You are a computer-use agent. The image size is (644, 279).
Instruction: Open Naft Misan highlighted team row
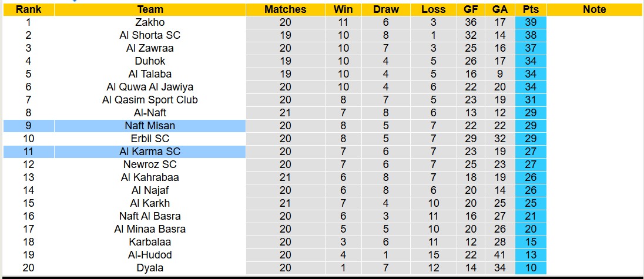pos(150,126)
